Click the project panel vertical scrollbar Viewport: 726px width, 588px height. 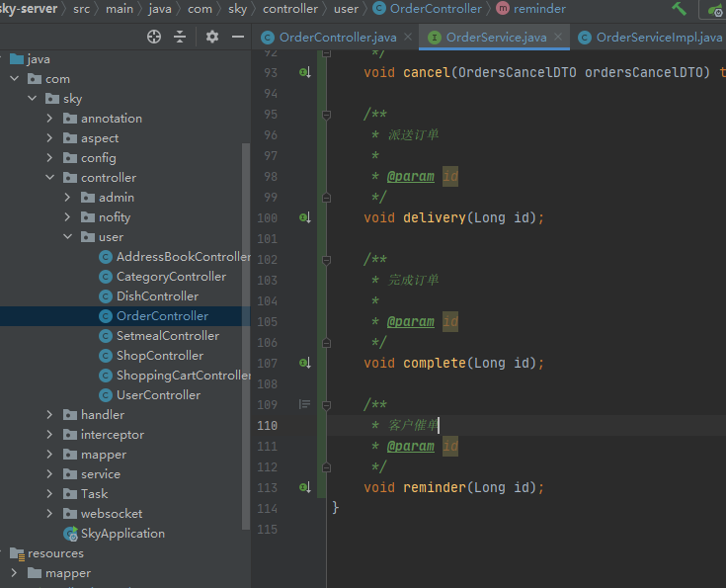[246, 336]
